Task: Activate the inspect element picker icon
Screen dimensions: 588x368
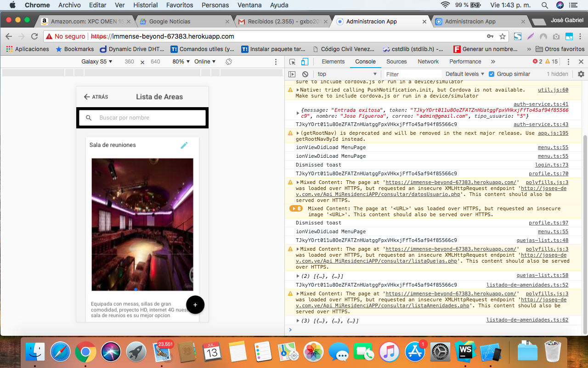Action: (x=292, y=62)
